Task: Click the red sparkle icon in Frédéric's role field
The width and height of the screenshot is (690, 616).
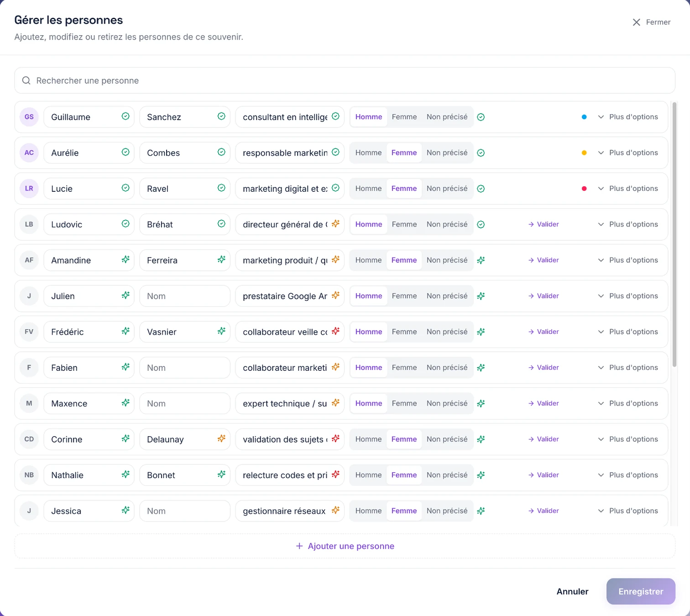Action: 335,331
